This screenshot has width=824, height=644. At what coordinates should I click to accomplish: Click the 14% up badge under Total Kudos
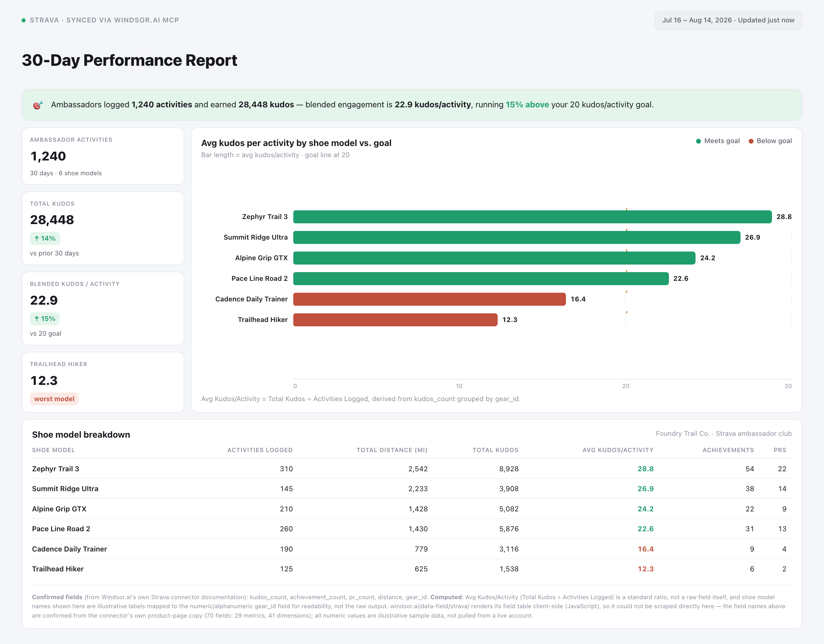pos(45,239)
